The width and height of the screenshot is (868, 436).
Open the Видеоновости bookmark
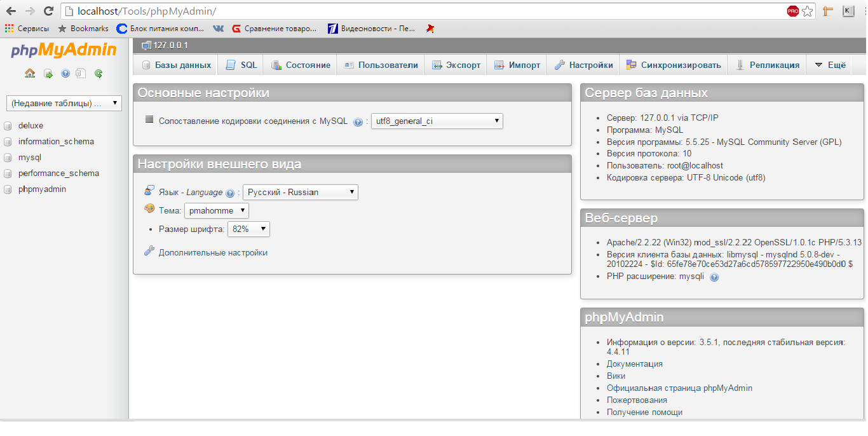372,29
